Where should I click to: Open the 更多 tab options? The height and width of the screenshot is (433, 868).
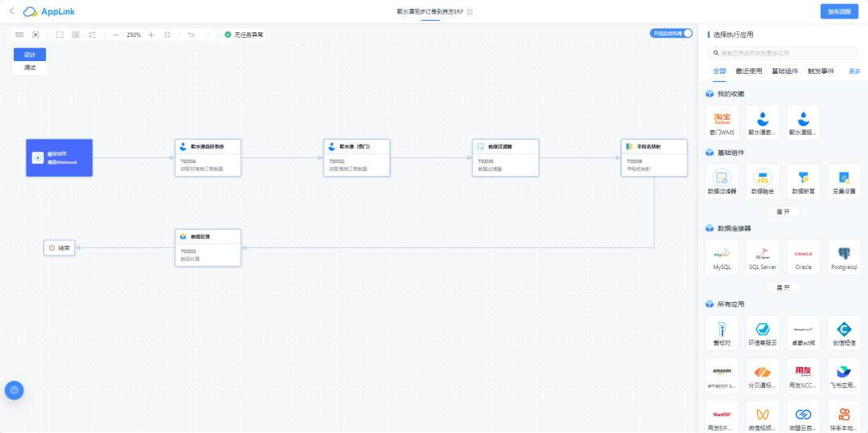pos(854,71)
